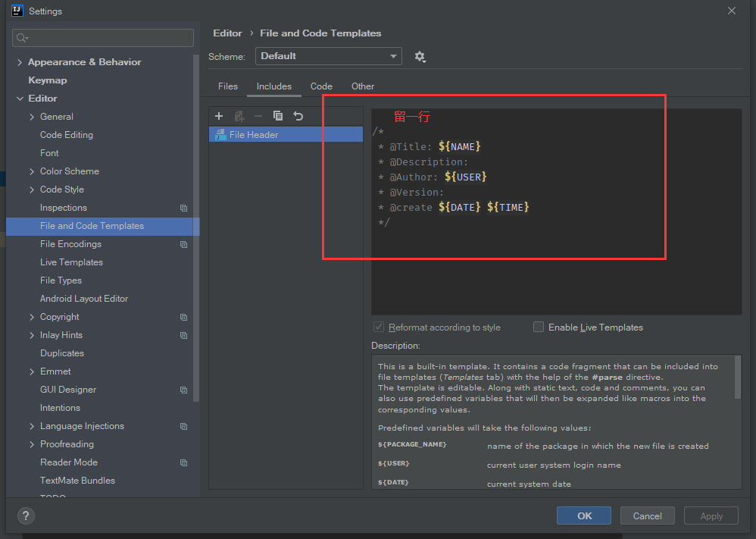Open the Scheme Default dropdown
756x539 pixels.
[x=328, y=56]
